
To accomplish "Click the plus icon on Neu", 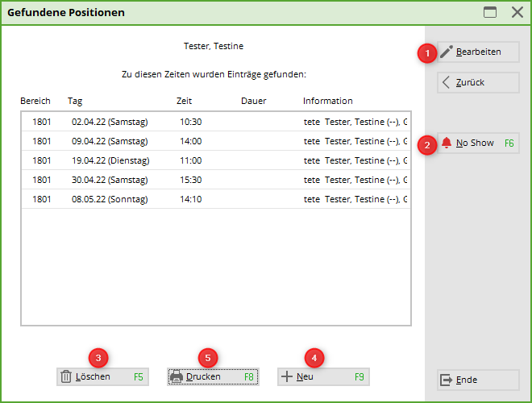I will tap(287, 376).
